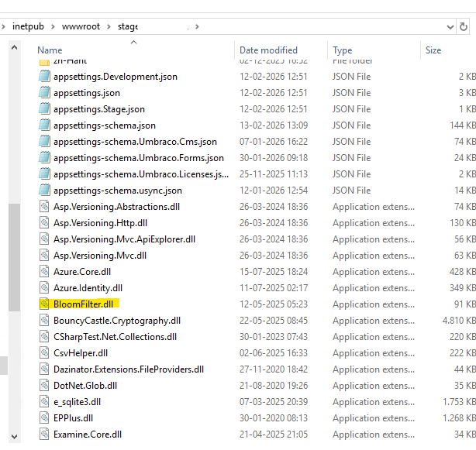
Task: Select the BouncyCastle.Cryptography.dll file name
Action: tap(116, 321)
